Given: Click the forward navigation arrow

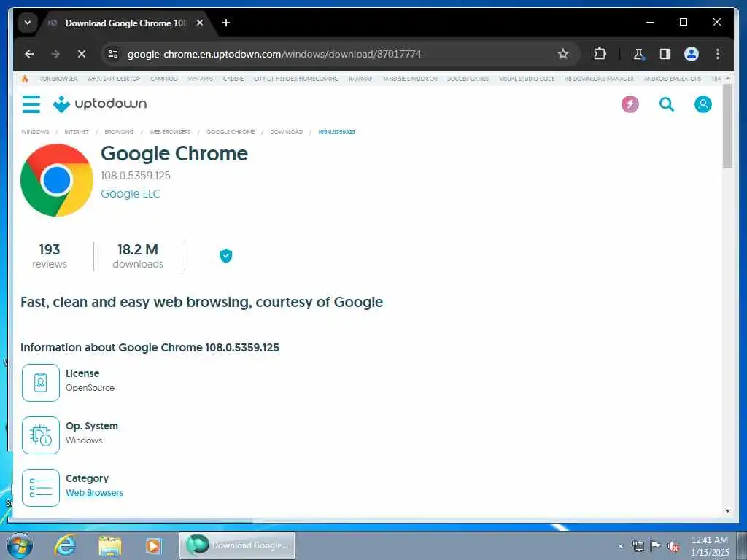Looking at the screenshot, I should [55, 54].
